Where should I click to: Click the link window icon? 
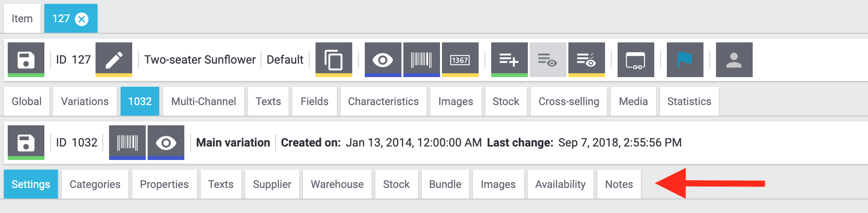pyautogui.click(x=635, y=60)
